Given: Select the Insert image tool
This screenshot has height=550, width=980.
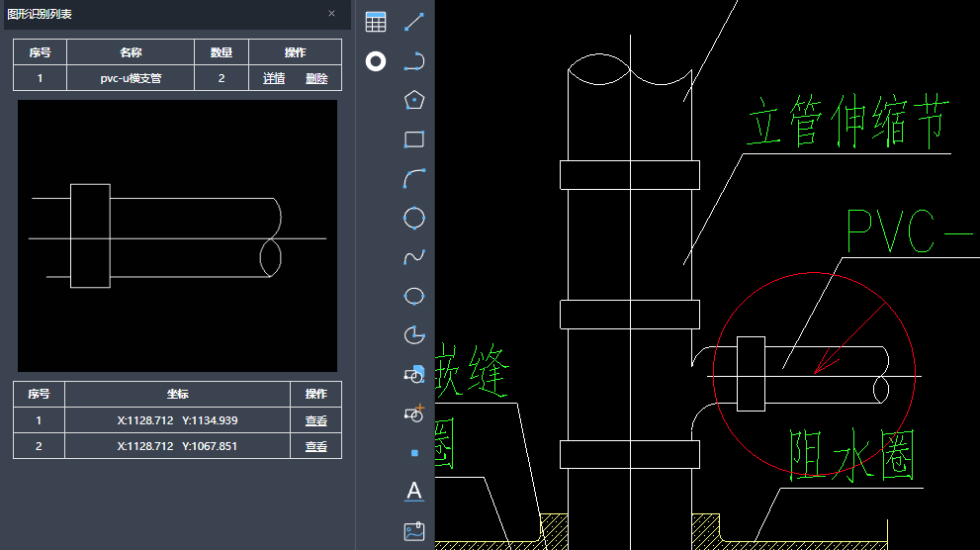Looking at the screenshot, I should 414,531.
